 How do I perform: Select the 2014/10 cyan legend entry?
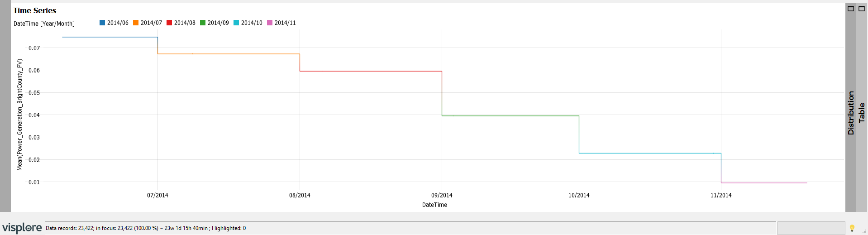(x=248, y=23)
